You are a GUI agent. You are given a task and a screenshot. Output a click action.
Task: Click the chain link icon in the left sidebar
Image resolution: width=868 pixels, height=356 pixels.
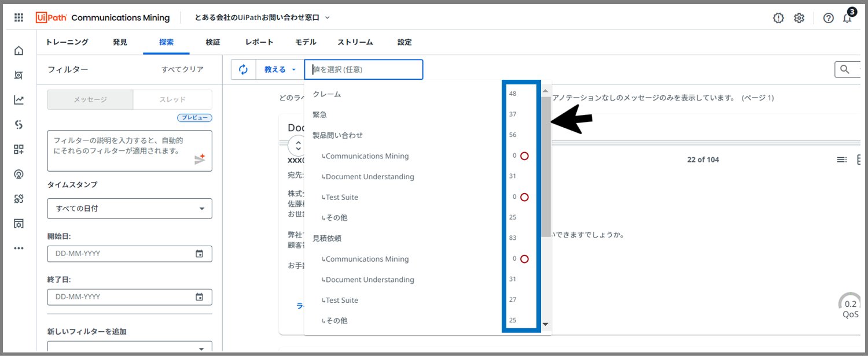(x=19, y=199)
